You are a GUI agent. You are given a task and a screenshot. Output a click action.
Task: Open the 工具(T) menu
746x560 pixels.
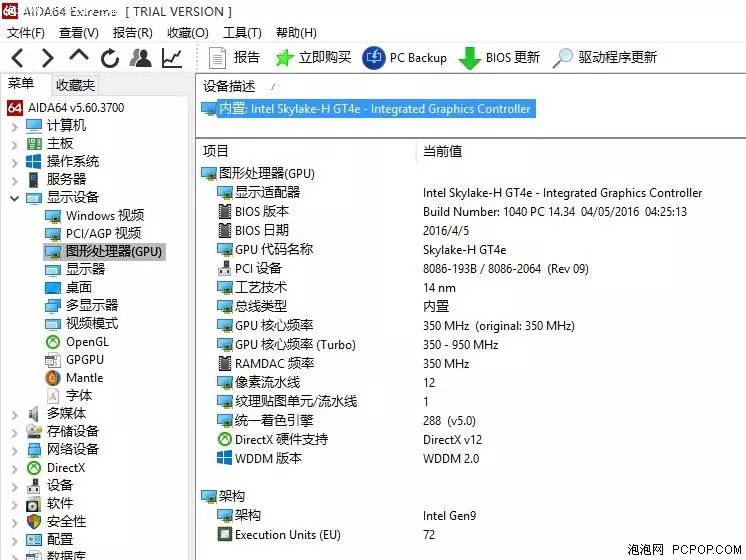pos(242,32)
